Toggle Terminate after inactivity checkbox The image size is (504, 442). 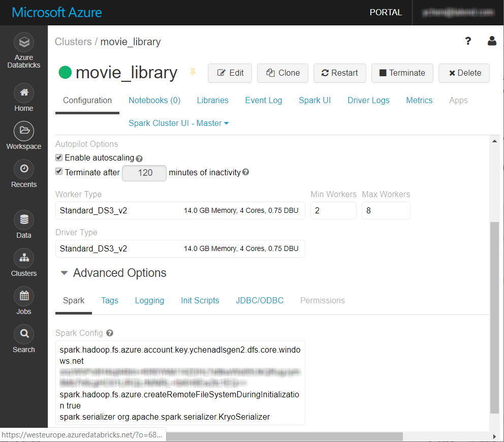[59, 171]
